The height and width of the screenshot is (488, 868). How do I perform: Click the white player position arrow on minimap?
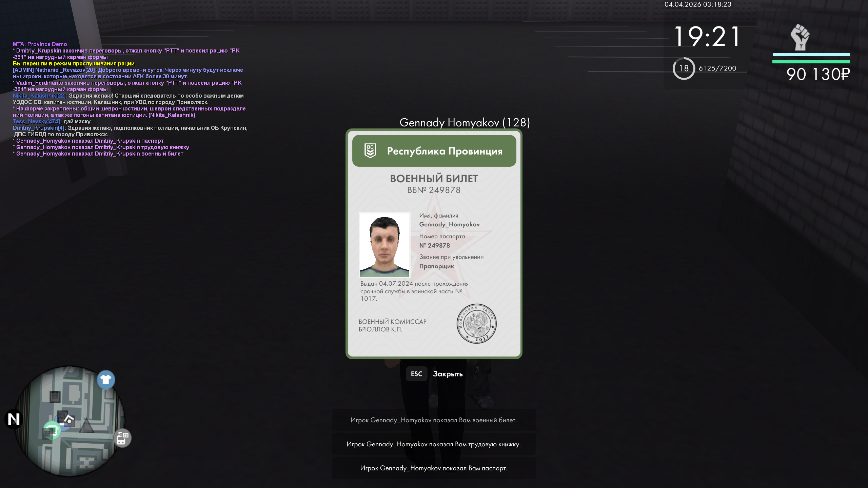click(69, 420)
